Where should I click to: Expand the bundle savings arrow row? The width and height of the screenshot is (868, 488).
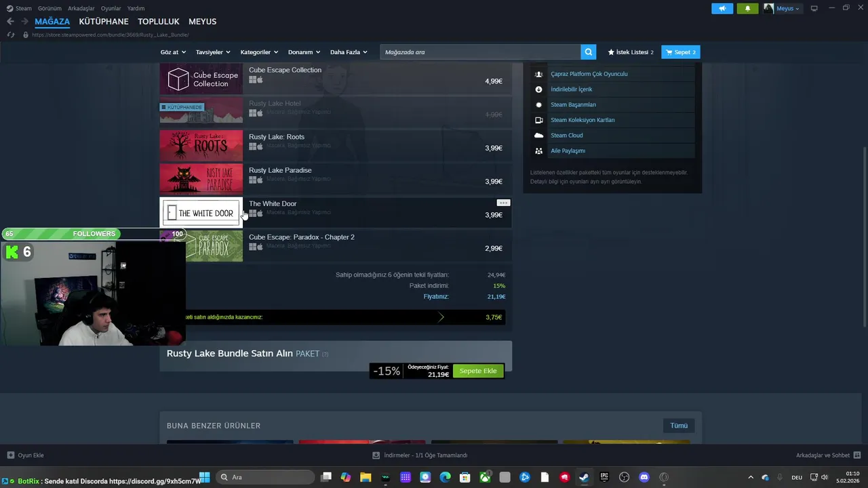tap(441, 317)
